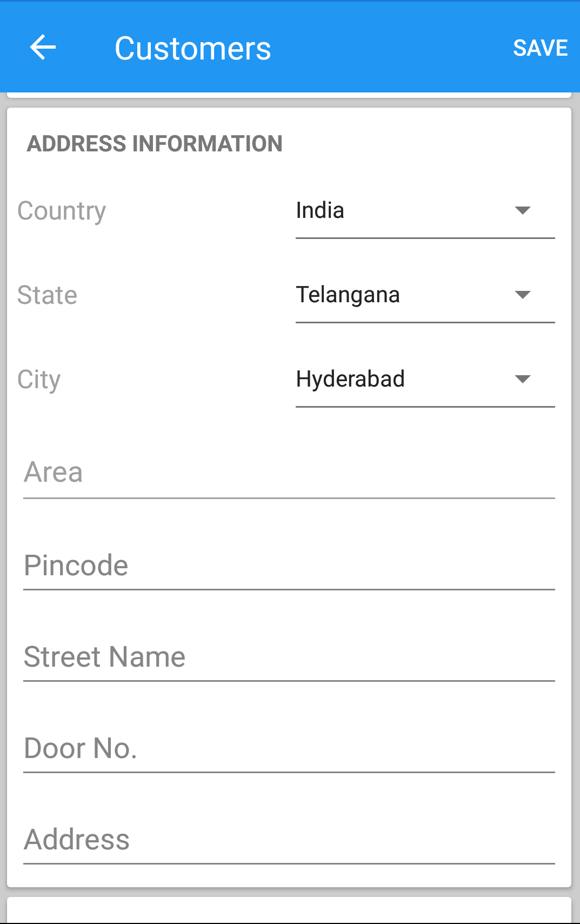The height and width of the screenshot is (924, 580).
Task: Tap the Address Information section header
Action: 155,144
